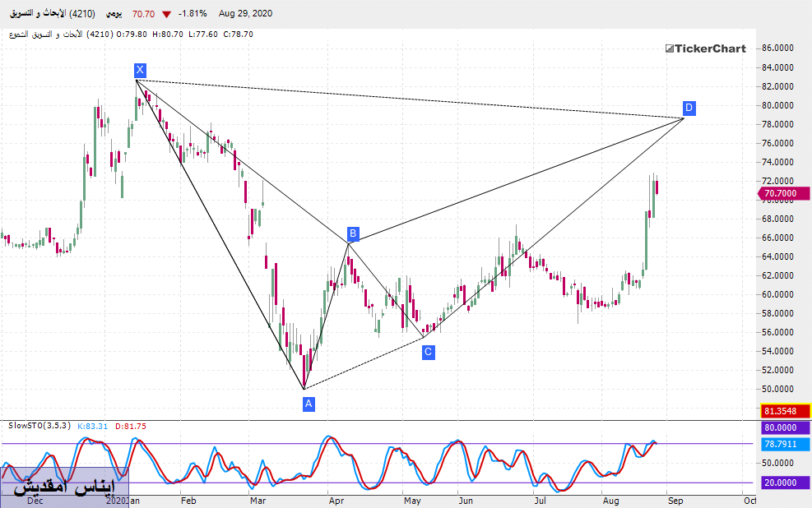Viewport: 812px width, 508px height.
Task: Click the TickerChart logo
Action: (705, 48)
